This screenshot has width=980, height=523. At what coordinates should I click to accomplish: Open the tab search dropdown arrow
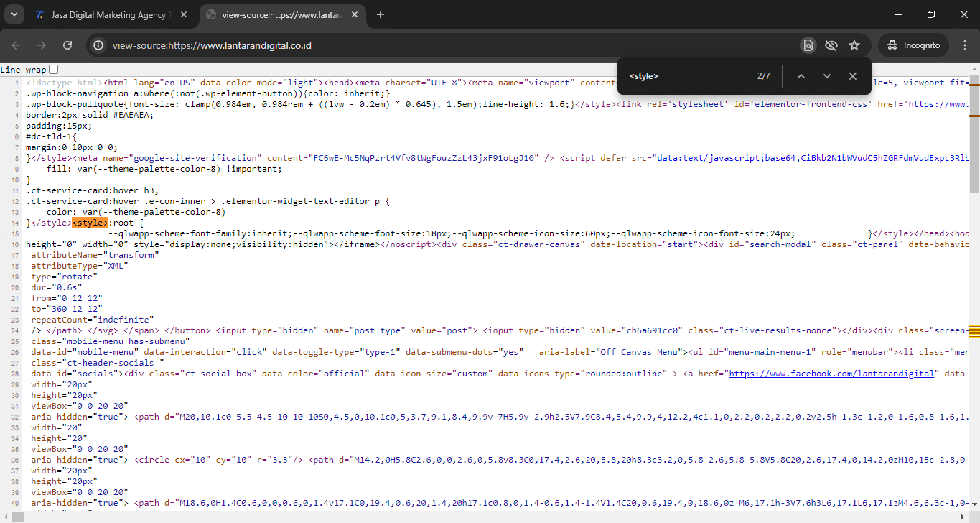coord(14,14)
